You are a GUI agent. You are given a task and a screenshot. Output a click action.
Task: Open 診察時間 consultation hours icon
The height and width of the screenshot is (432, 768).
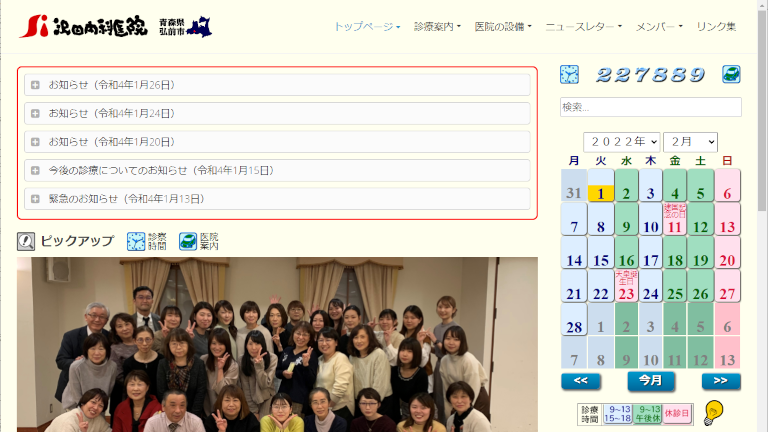(x=147, y=241)
